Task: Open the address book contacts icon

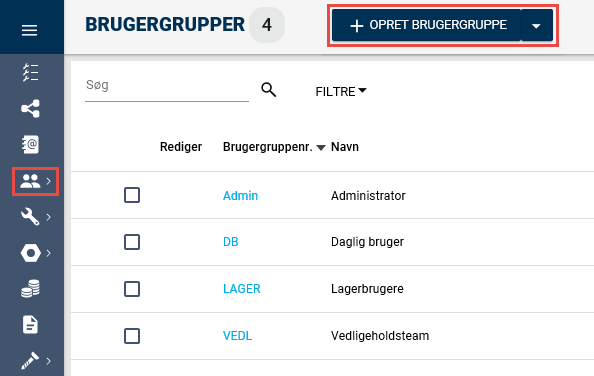Action: click(30, 144)
